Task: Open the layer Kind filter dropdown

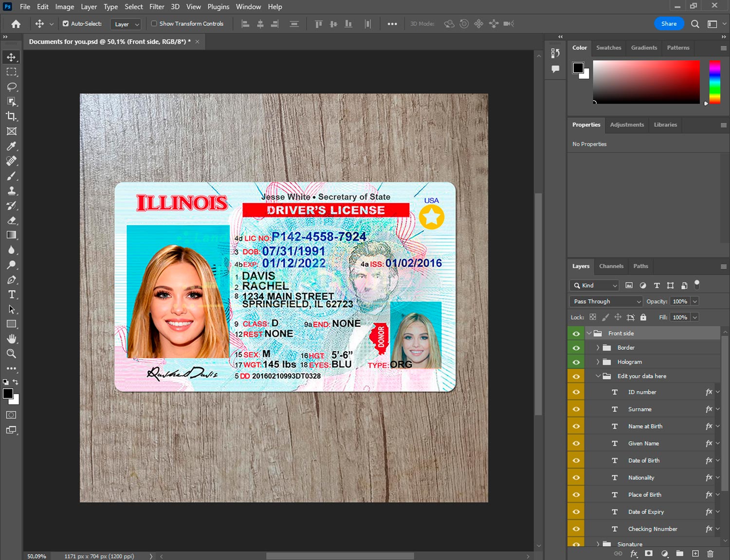Action: coord(595,286)
